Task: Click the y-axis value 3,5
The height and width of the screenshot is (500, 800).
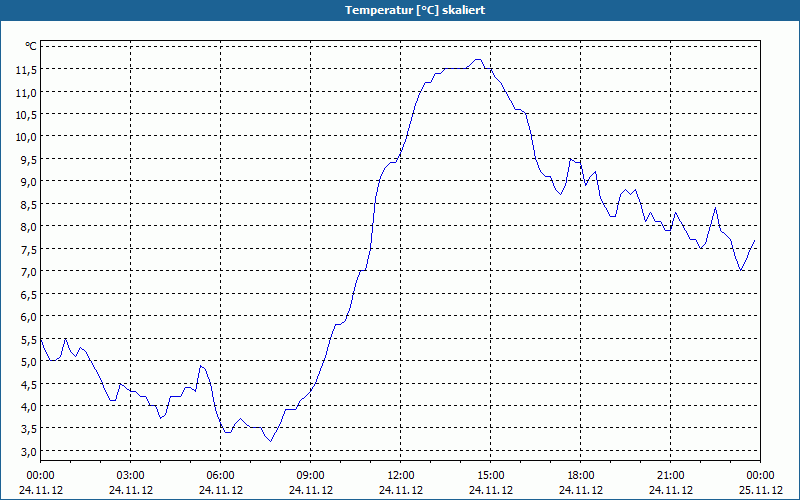Action: coord(29,430)
